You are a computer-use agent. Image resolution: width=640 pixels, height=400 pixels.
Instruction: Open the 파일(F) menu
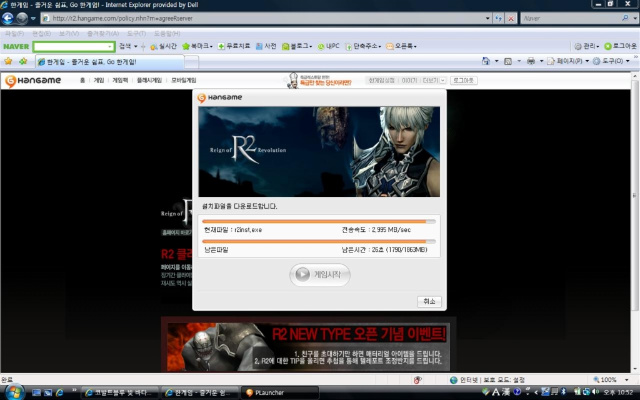click(x=14, y=33)
